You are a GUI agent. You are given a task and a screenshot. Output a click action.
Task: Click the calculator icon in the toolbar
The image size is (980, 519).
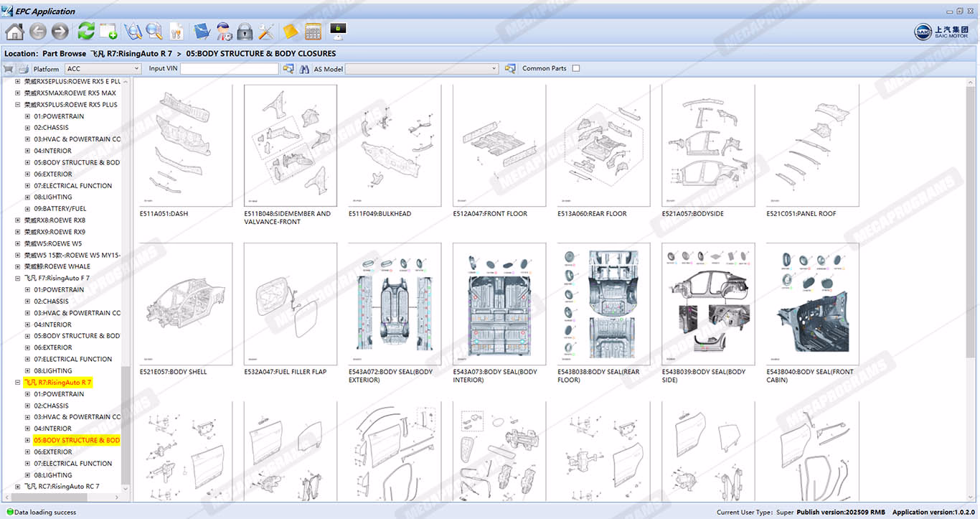click(313, 32)
